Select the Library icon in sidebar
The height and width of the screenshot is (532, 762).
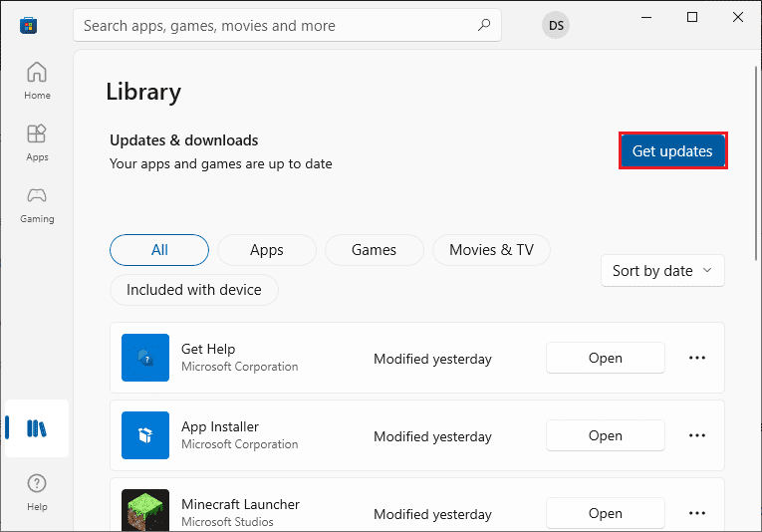[x=37, y=428]
